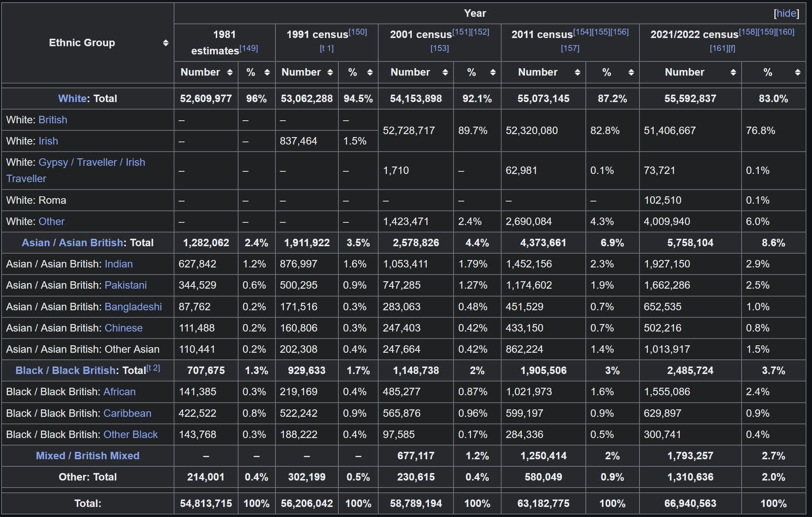The width and height of the screenshot is (812, 517).
Task: Open citation [159] for 2021/2022 census
Action: [x=767, y=32]
